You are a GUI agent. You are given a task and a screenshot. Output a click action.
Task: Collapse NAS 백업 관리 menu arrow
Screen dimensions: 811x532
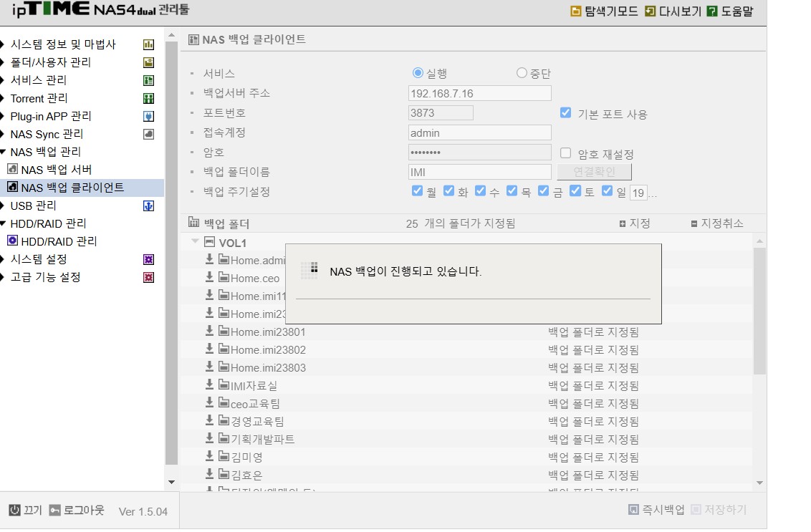click(x=3, y=152)
